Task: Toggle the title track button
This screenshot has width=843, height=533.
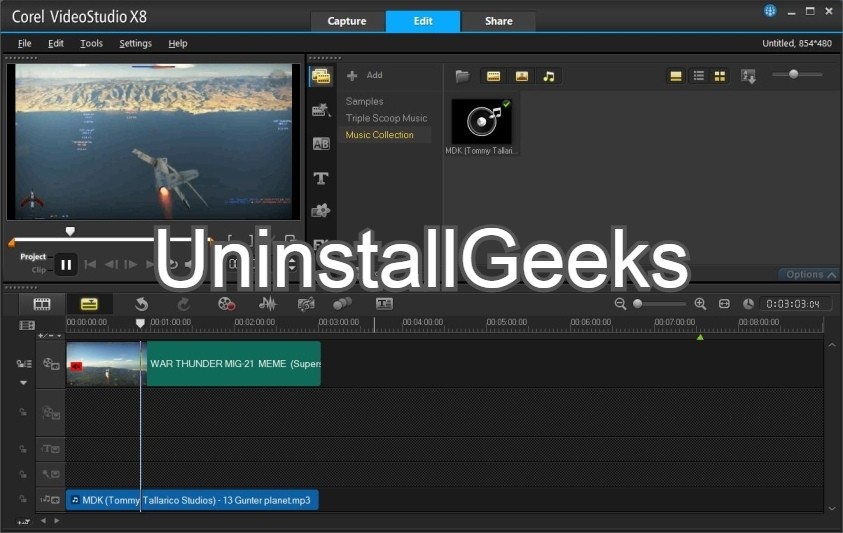Action: (51, 449)
